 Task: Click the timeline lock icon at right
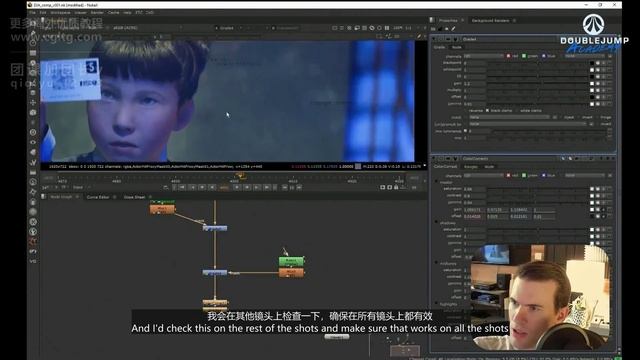[396, 187]
